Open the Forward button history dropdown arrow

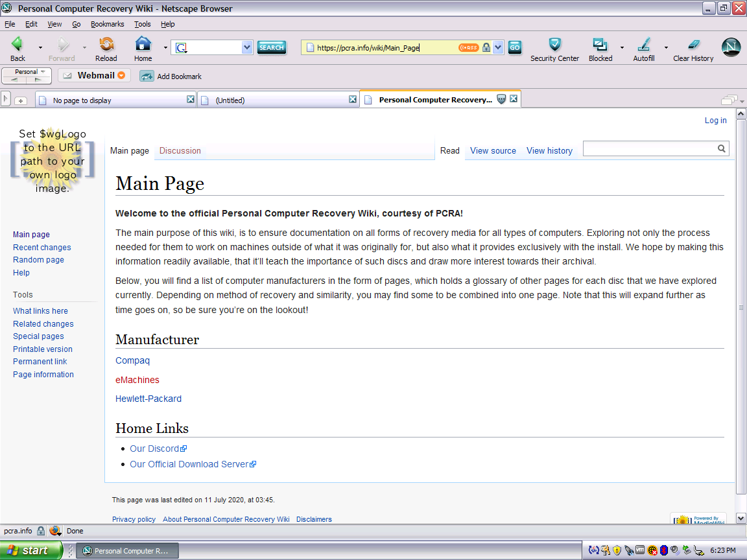[84, 47]
